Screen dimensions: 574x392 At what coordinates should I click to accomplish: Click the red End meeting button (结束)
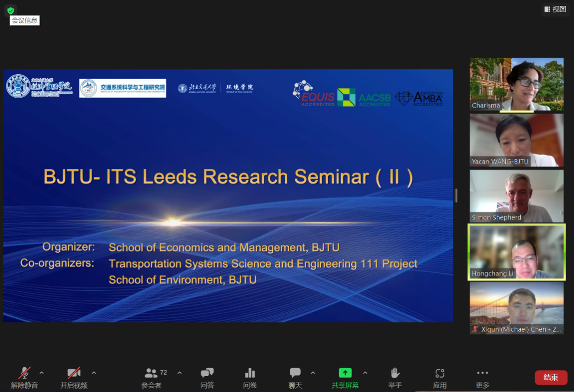(x=551, y=378)
